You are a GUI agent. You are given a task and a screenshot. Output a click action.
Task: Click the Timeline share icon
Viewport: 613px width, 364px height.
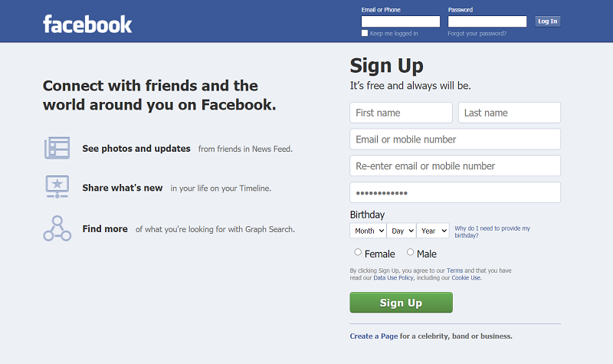pos(57,187)
